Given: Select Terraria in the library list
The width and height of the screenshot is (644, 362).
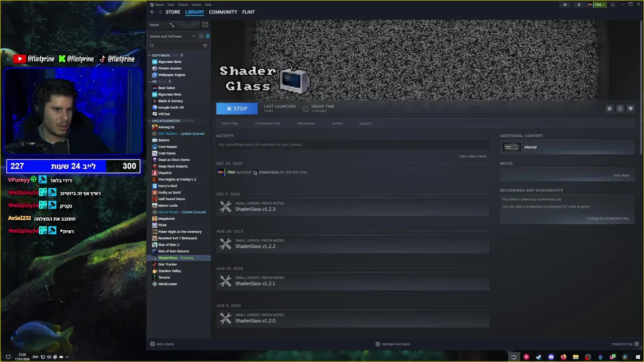Looking at the screenshot, I should coord(164,278).
